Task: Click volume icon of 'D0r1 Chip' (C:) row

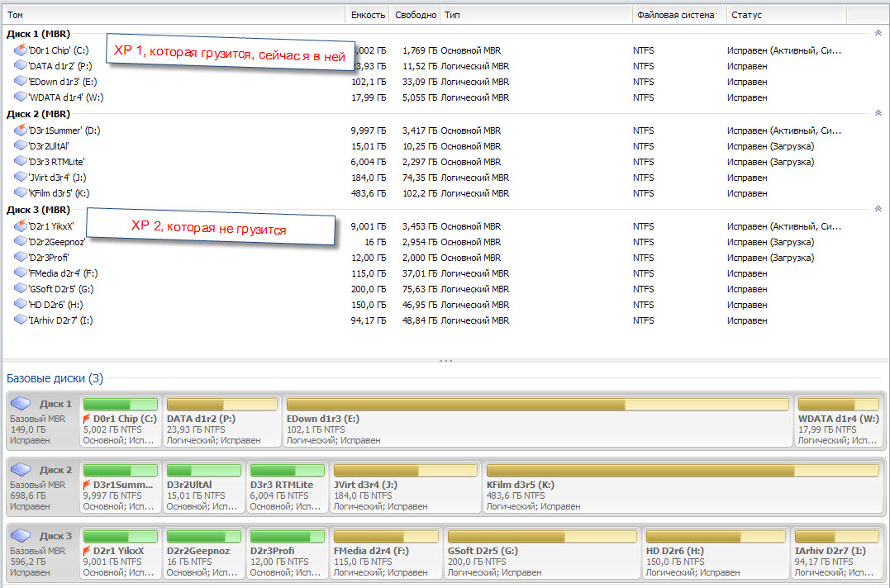Action: (21, 50)
